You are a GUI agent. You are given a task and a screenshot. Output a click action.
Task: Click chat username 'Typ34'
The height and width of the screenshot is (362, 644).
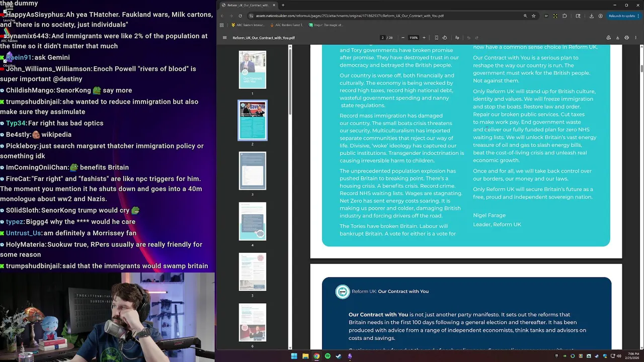pyautogui.click(x=16, y=123)
